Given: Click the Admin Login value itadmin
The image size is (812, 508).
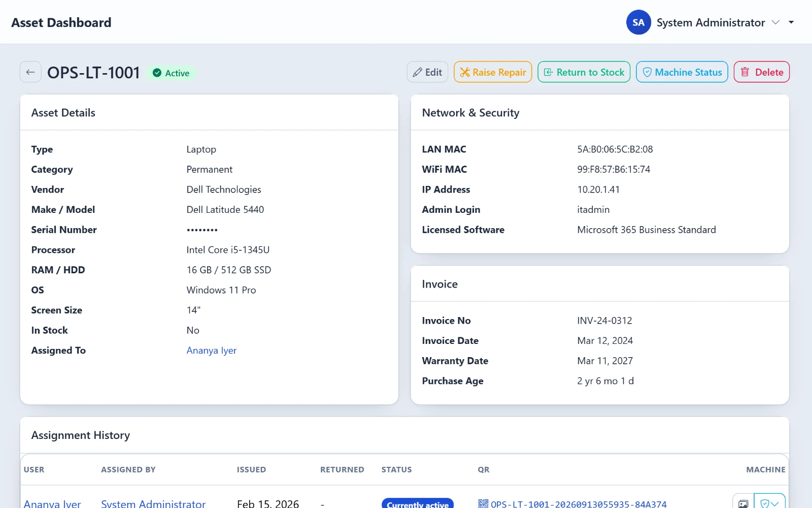Looking at the screenshot, I should point(593,210).
